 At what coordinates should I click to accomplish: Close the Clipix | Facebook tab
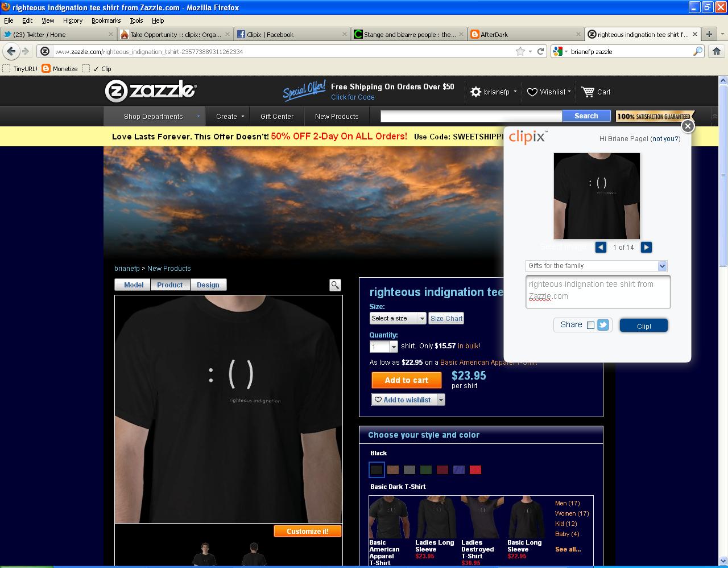coord(345,34)
